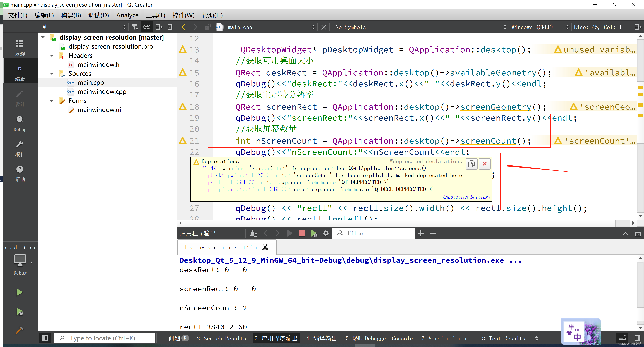Toggle progress details in status bar
Screen dimensions: 644x347
622,338
